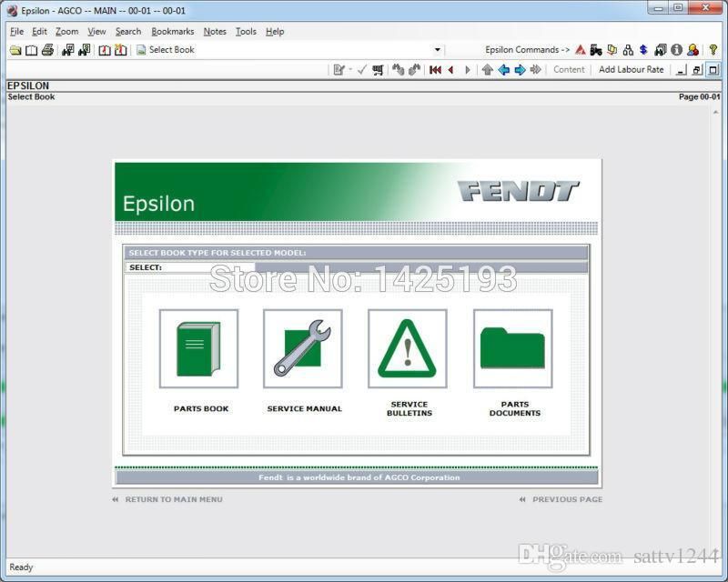This screenshot has width=728, height=582.
Task: Click the open book toolbar icon
Action: click(31, 50)
